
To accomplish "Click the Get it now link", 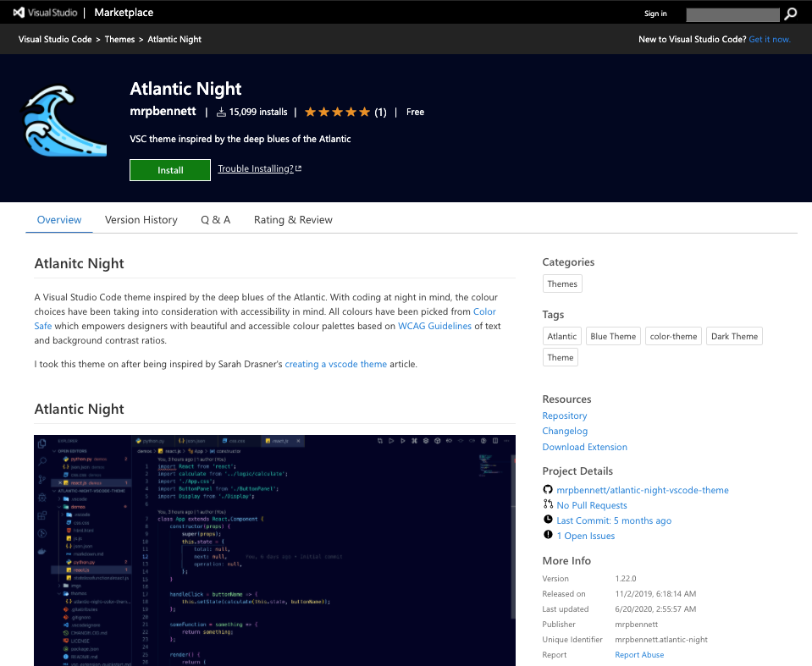I will (770, 39).
